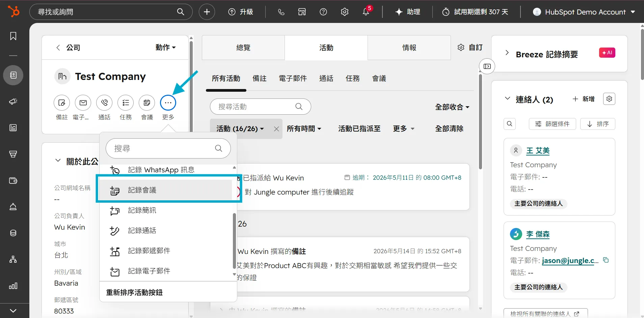Open the CRM contacts sidebar icon
Screen dimensions: 644x318
click(x=13, y=75)
